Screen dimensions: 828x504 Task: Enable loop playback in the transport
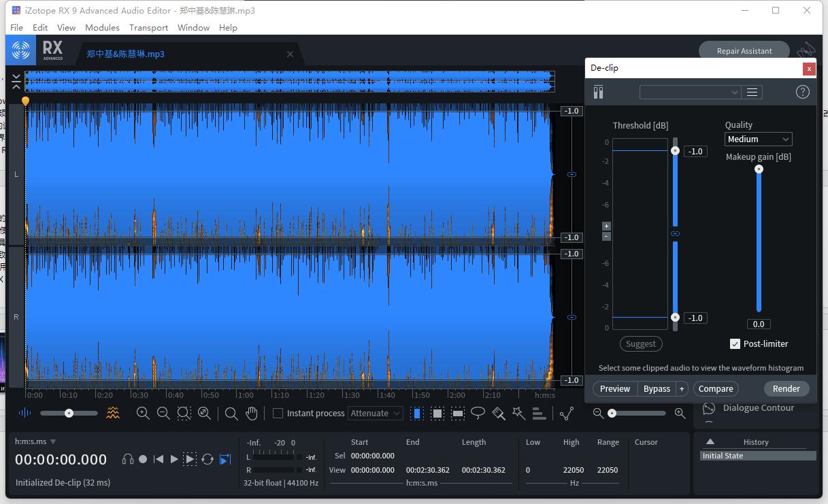pos(208,458)
